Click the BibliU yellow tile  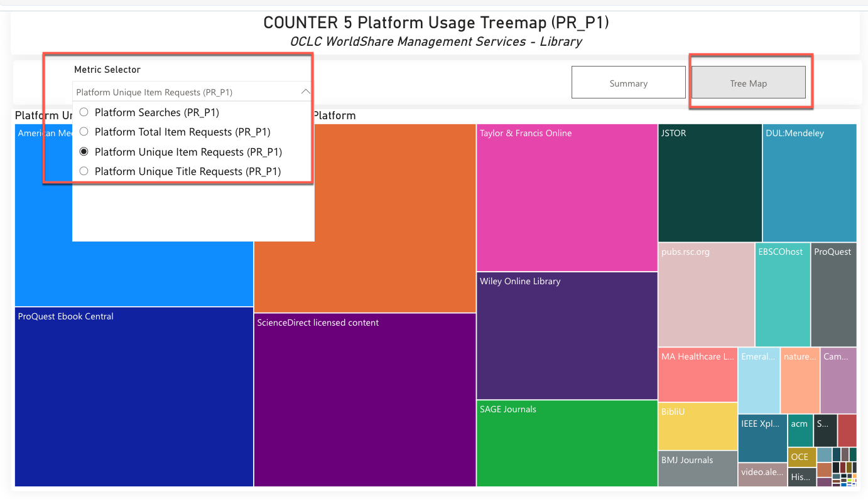click(x=698, y=427)
